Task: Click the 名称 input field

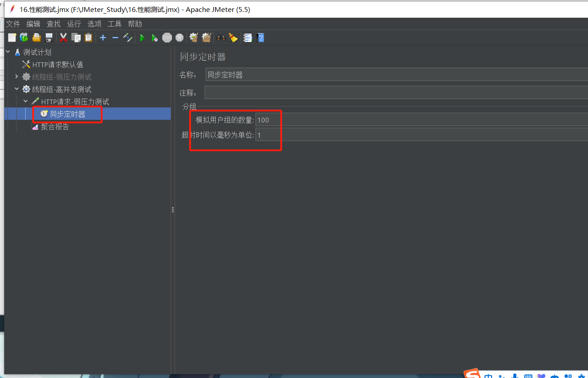Action: (397, 75)
